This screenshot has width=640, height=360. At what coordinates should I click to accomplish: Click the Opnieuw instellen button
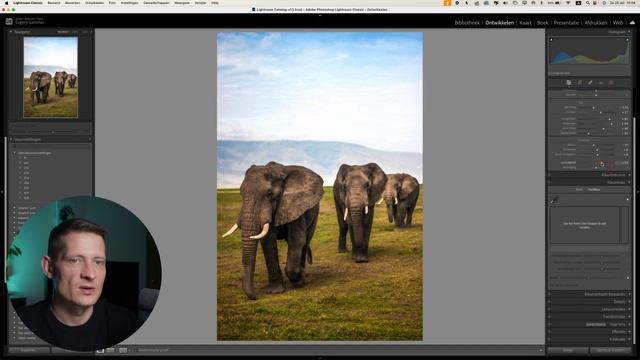coord(611,350)
